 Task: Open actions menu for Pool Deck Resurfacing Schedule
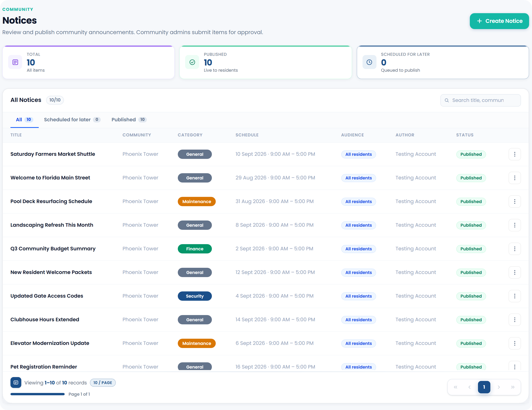(514, 202)
